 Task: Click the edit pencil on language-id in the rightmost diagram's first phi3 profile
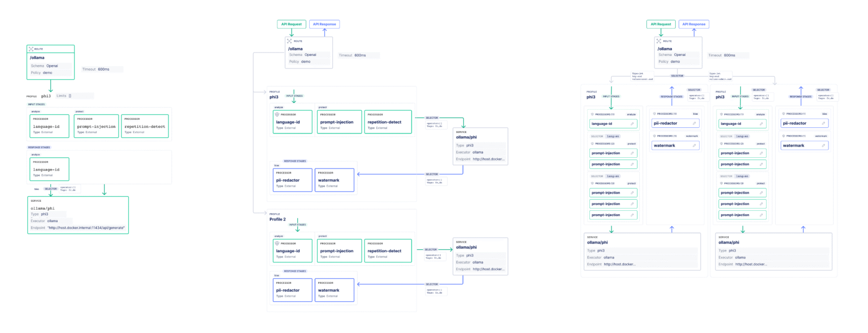[x=632, y=123]
